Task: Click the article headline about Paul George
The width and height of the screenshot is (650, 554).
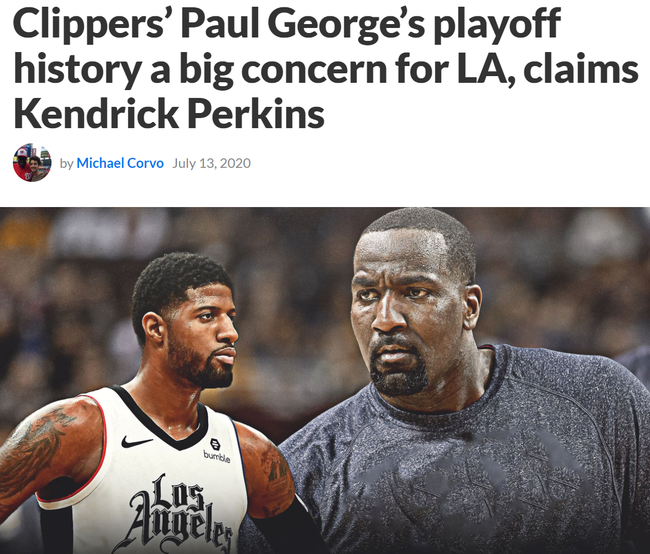Action: (x=325, y=68)
